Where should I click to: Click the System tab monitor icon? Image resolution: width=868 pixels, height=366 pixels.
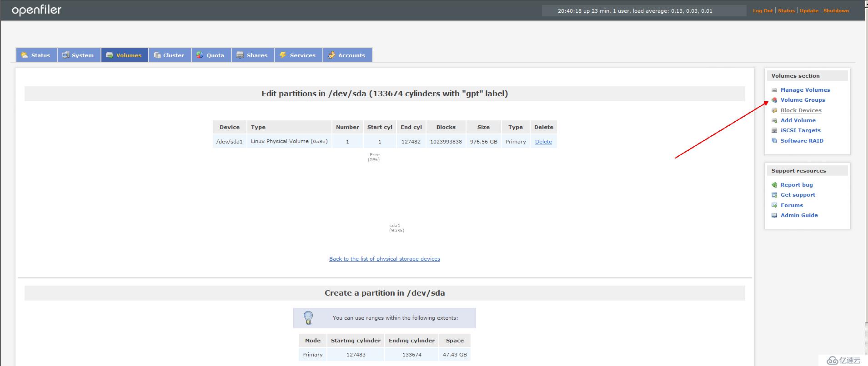pos(65,55)
